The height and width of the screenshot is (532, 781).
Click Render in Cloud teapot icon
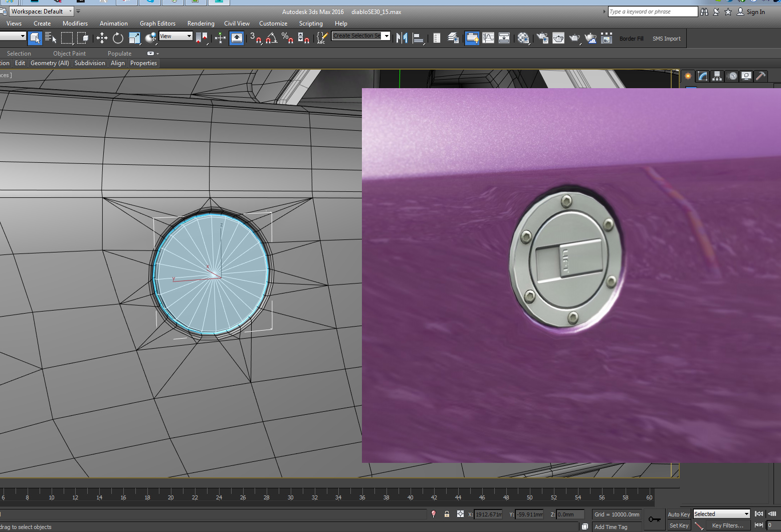click(591, 38)
